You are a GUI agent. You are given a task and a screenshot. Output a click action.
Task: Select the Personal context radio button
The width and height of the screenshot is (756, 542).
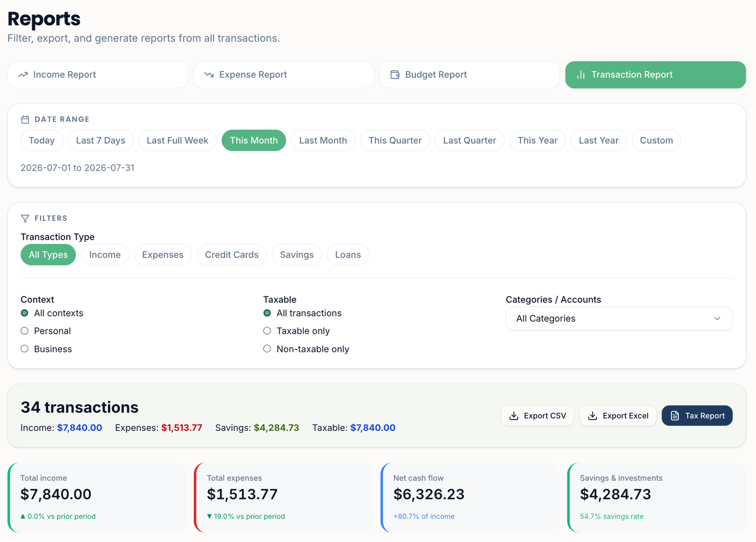click(25, 331)
